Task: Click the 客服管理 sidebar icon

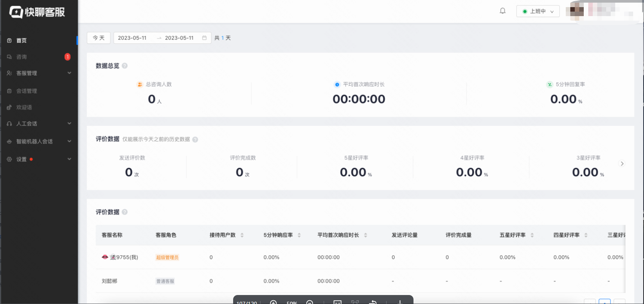Action: pos(9,73)
